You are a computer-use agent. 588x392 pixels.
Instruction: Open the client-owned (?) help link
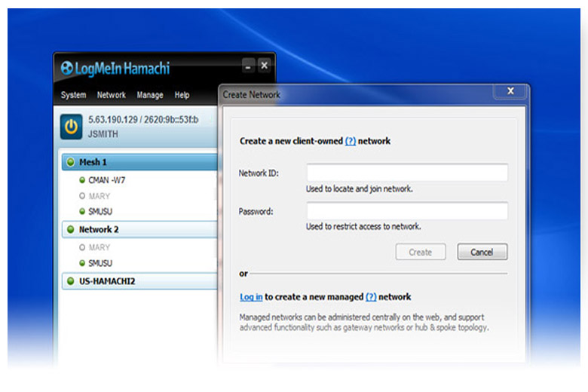(x=351, y=141)
